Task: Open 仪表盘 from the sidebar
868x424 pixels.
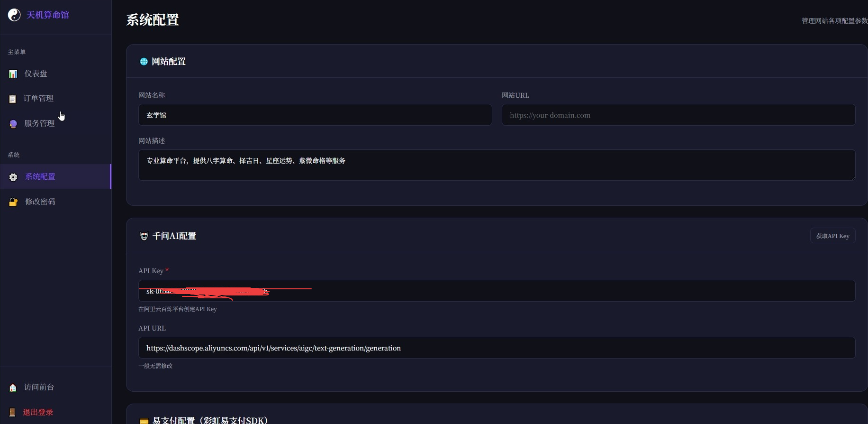Action: [x=36, y=74]
